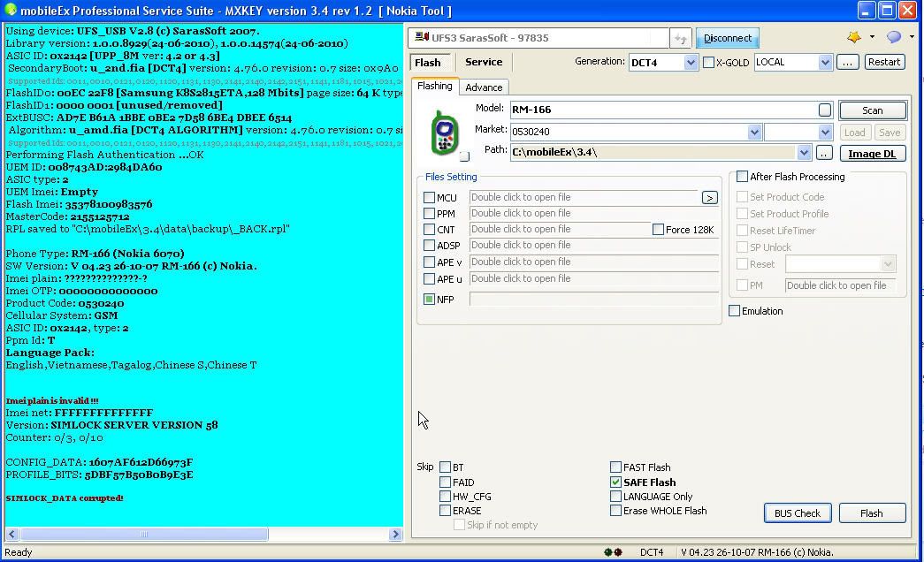This screenshot has width=924, height=562.
Task: Click the SIMLOCK_DATA corrupted log line
Action: click(65, 498)
